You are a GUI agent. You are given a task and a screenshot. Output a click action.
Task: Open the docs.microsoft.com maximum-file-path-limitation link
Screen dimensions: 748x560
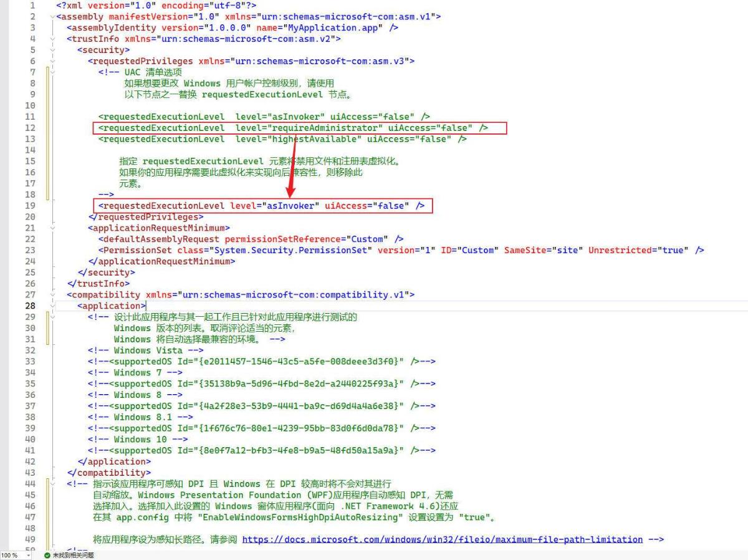(x=442, y=539)
